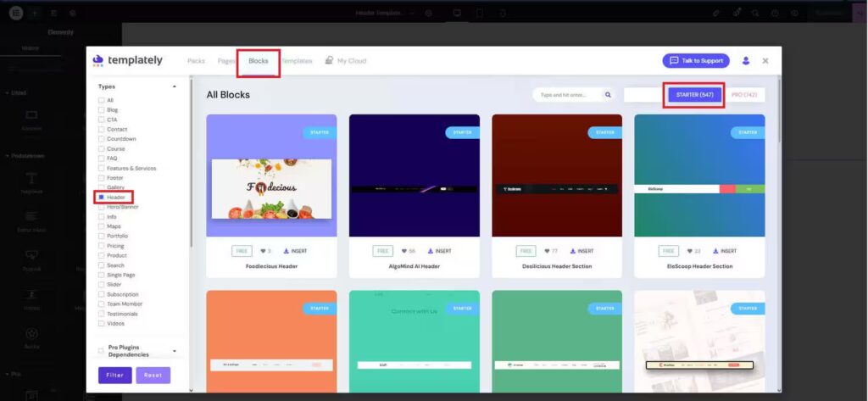Click the AlgoMind AI Header title text
Image resolution: width=868 pixels, height=401 pixels.
click(414, 266)
